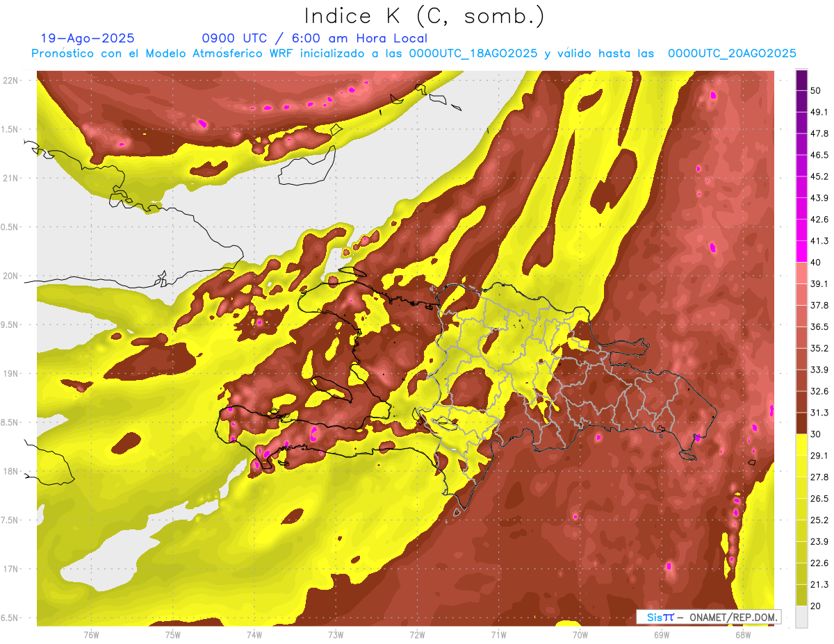
Task: Click the '49.1' colorbar label
Action: click(819, 112)
